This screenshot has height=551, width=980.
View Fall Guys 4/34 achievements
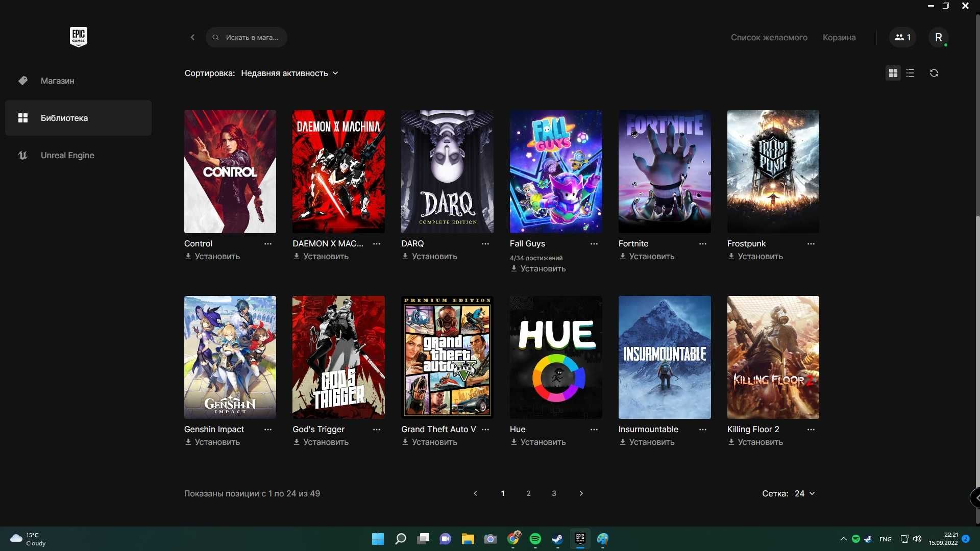click(x=536, y=258)
